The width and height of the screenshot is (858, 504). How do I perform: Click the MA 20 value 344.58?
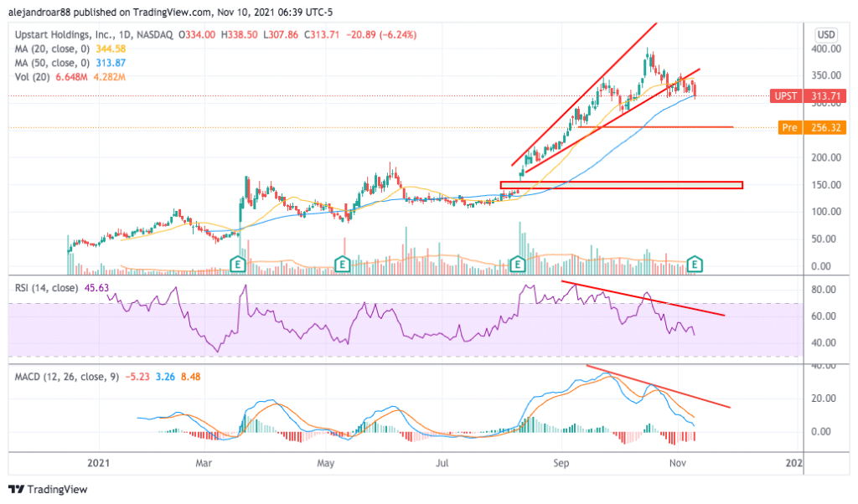click(111, 49)
